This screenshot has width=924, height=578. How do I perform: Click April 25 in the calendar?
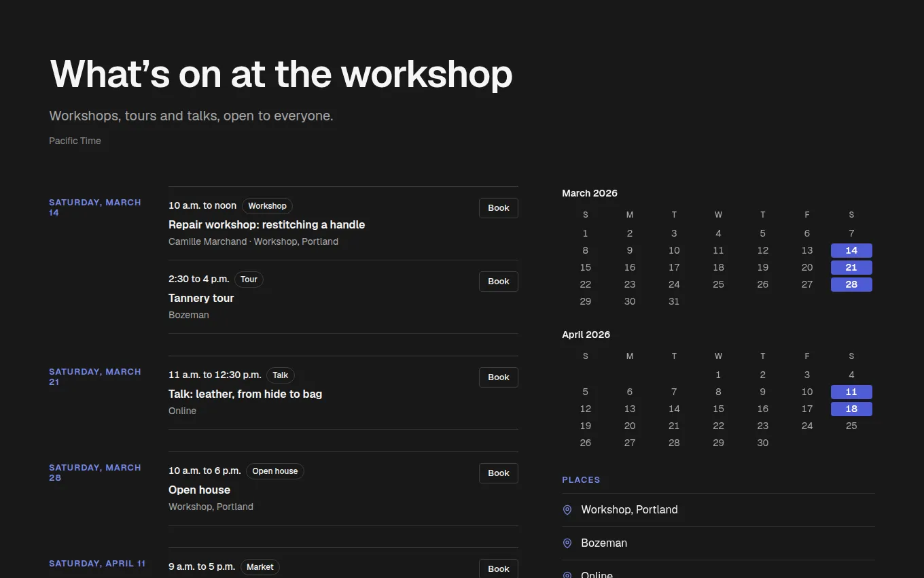[x=851, y=426]
